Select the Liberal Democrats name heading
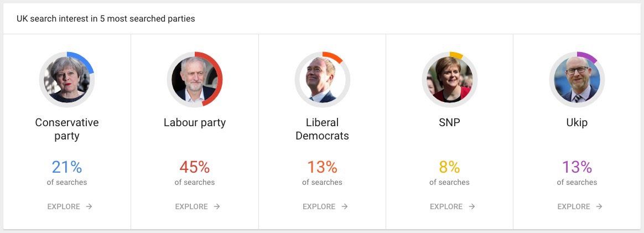Screen dimensions: 644x233 pos(323,129)
